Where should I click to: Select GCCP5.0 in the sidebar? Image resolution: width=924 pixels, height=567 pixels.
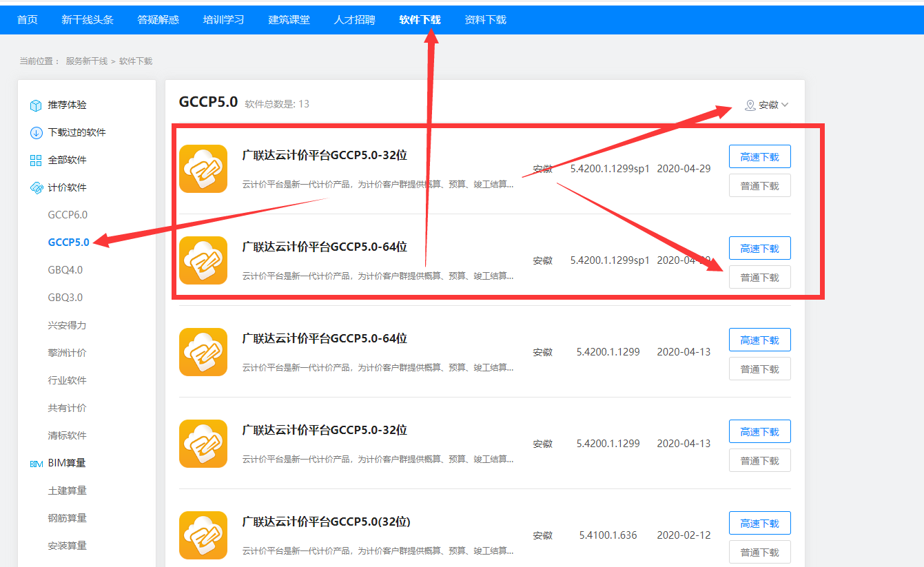pos(69,243)
